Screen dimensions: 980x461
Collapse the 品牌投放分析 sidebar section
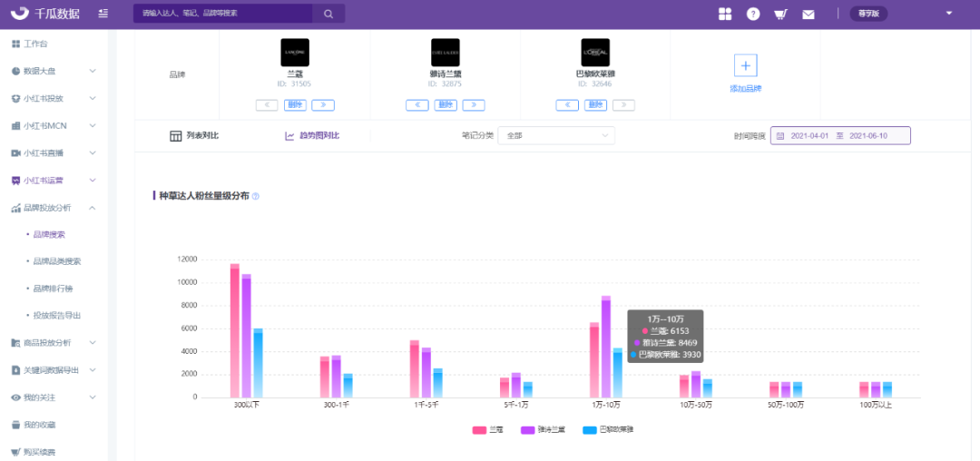(x=54, y=208)
